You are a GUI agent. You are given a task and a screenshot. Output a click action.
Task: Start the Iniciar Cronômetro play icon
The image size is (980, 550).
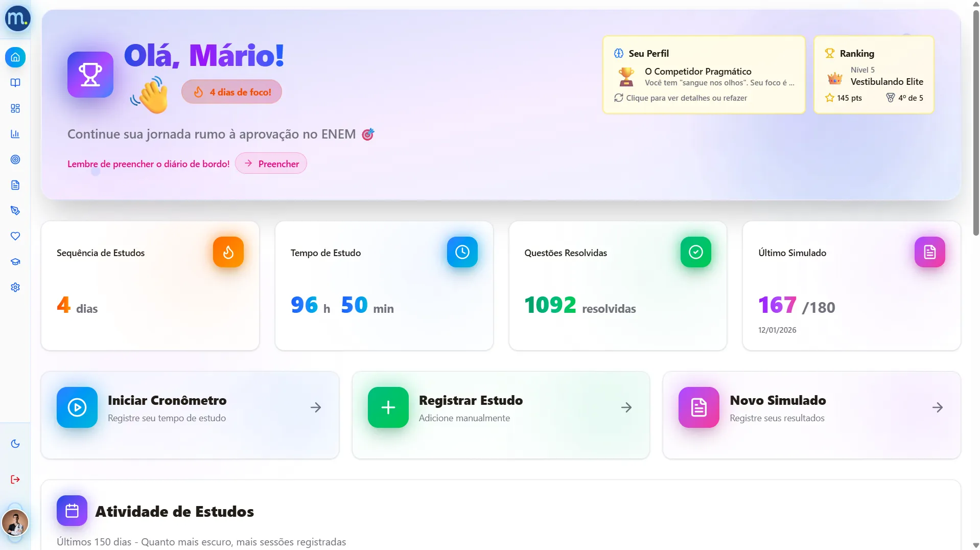point(77,407)
